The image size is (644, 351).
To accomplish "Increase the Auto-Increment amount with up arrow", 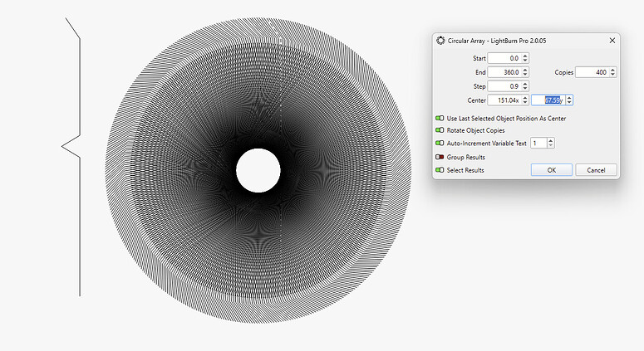I will point(551,140).
